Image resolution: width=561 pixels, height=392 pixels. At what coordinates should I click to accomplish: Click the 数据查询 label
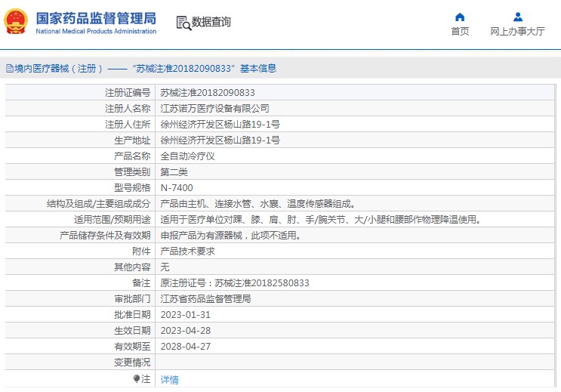211,22
